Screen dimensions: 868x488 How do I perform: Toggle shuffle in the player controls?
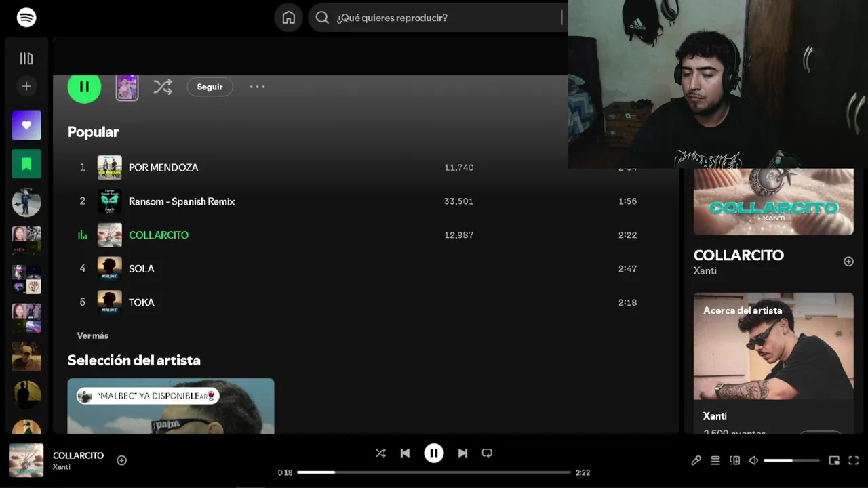pos(380,453)
